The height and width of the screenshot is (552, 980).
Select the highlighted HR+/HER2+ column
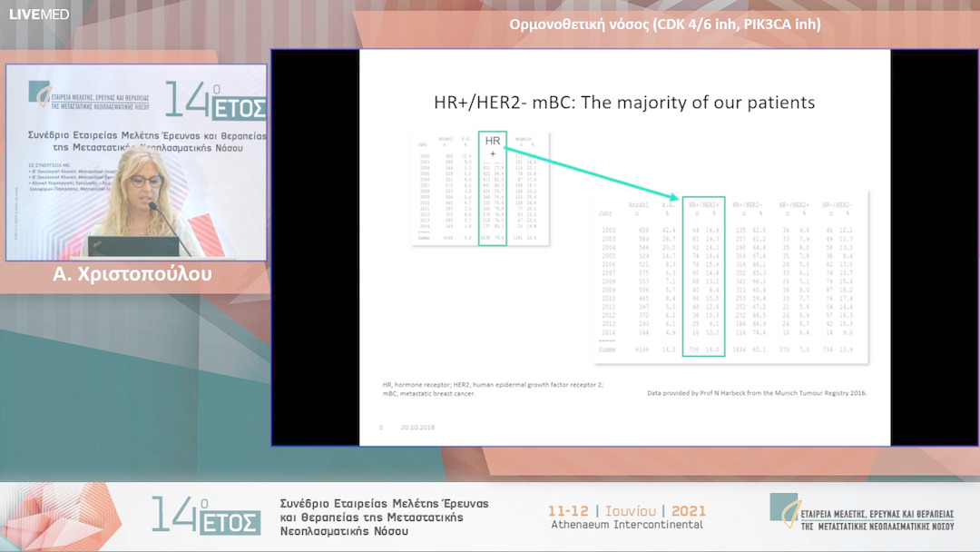click(x=703, y=281)
